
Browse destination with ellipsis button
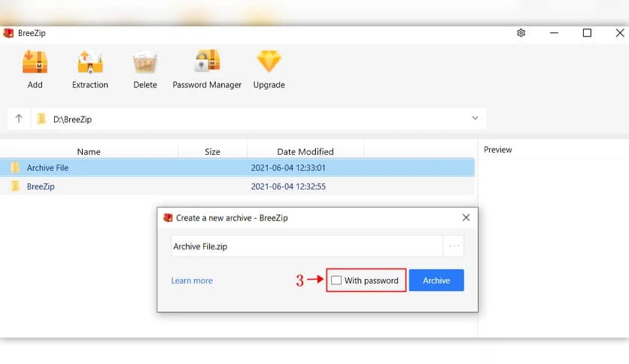[x=454, y=246]
